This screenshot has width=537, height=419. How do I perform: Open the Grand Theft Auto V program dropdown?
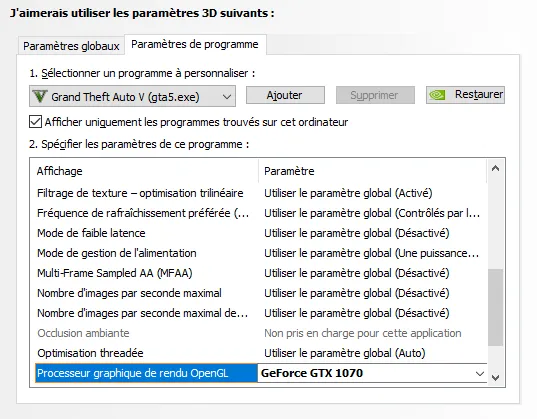132,96
